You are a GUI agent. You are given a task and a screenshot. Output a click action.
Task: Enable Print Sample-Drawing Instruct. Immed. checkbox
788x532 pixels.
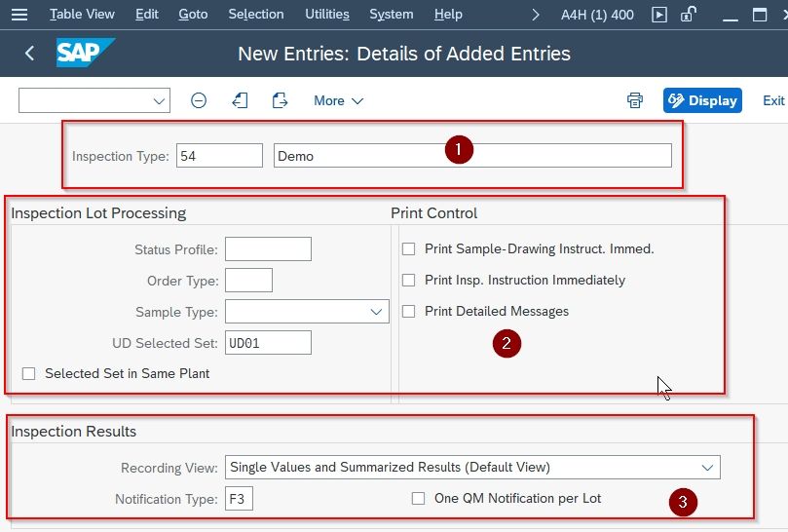pos(408,248)
